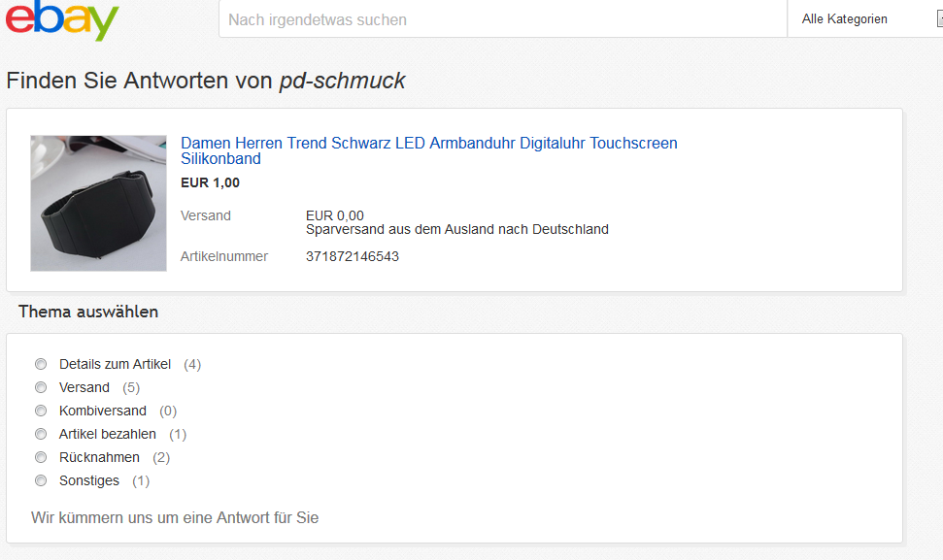The height and width of the screenshot is (560, 943).
Task: Choose the Kombiversand radio option
Action: point(41,411)
